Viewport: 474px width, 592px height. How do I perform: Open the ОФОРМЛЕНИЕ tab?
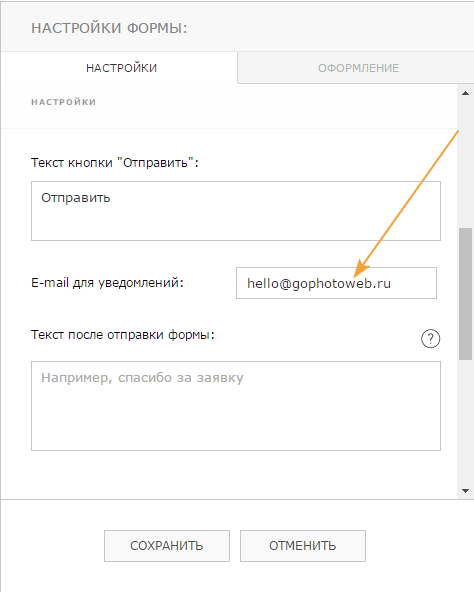coord(358,68)
